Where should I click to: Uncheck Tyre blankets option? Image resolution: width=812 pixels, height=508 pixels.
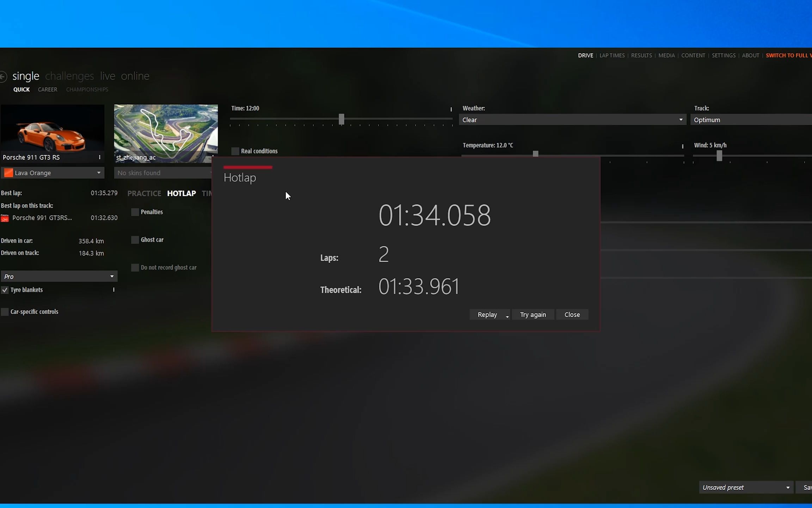click(x=5, y=290)
